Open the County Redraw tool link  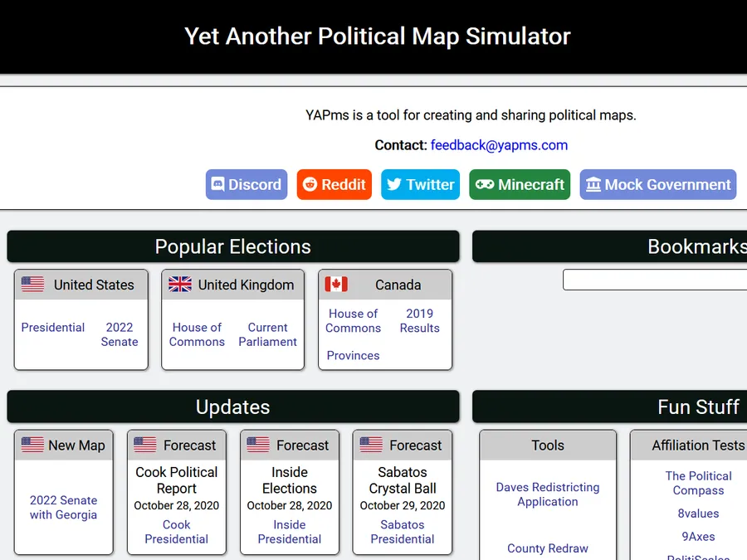click(x=548, y=548)
